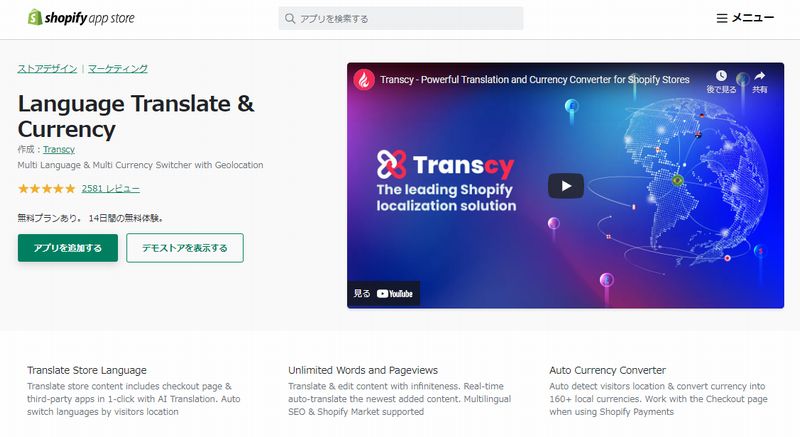
Task: Play the Transcy YouTube video
Action: coord(566,186)
